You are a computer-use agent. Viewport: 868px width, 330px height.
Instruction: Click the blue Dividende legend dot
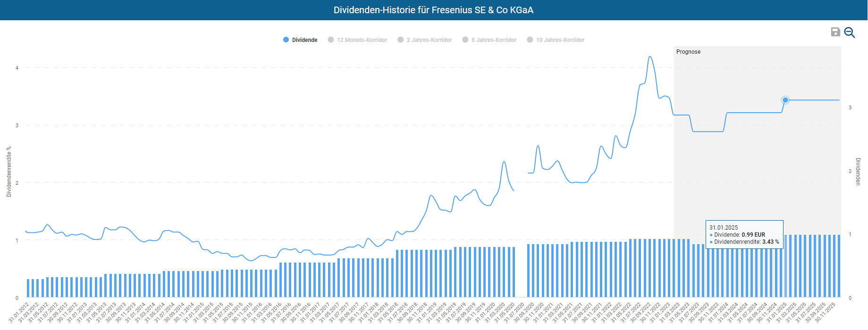point(286,40)
